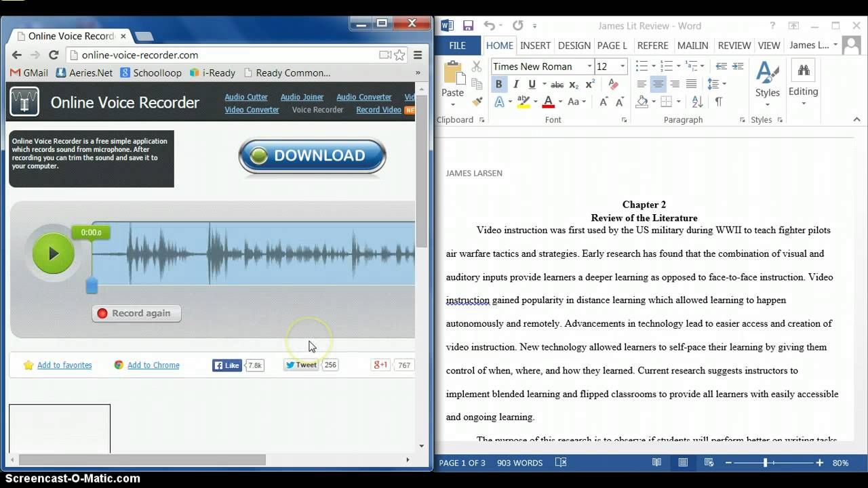Apply strikethrough formatting
This screenshot has width=868, height=488.
tap(557, 84)
